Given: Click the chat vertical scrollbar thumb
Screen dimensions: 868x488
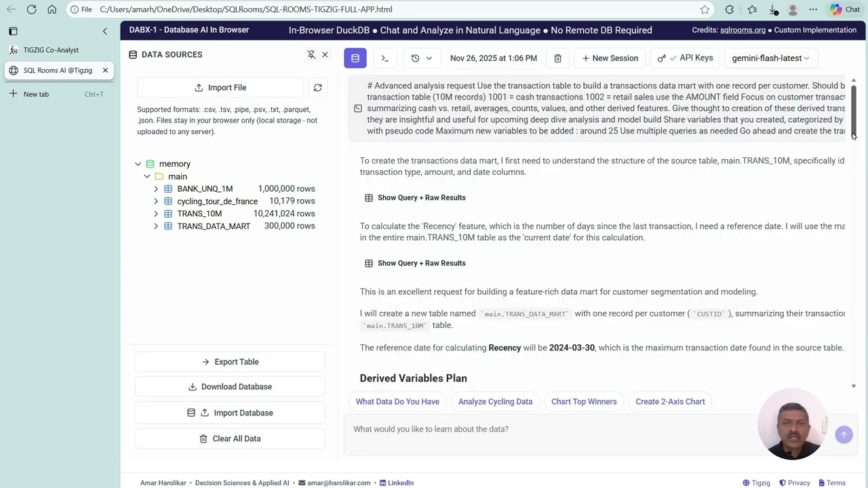Looking at the screenshot, I should click(854, 111).
